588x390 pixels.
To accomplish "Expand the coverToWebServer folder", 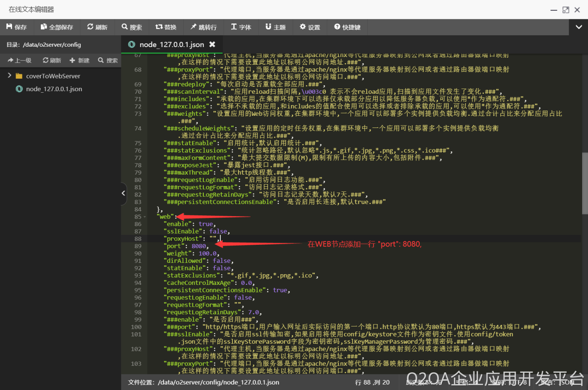I will [9, 75].
